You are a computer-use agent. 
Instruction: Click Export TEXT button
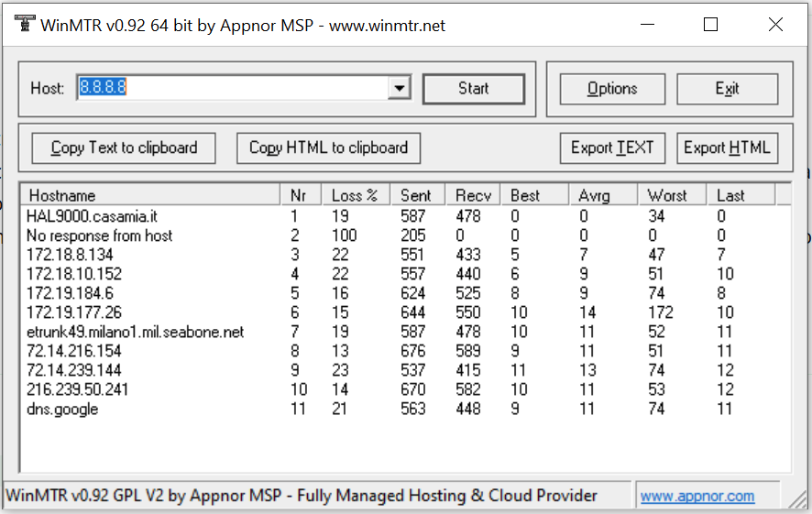[x=612, y=148]
